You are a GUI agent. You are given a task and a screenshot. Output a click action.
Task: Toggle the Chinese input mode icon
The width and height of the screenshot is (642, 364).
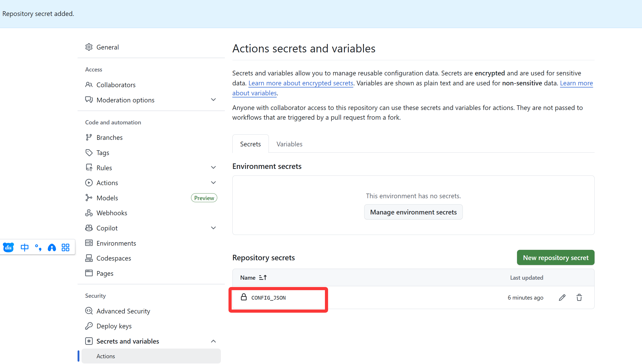(25, 247)
